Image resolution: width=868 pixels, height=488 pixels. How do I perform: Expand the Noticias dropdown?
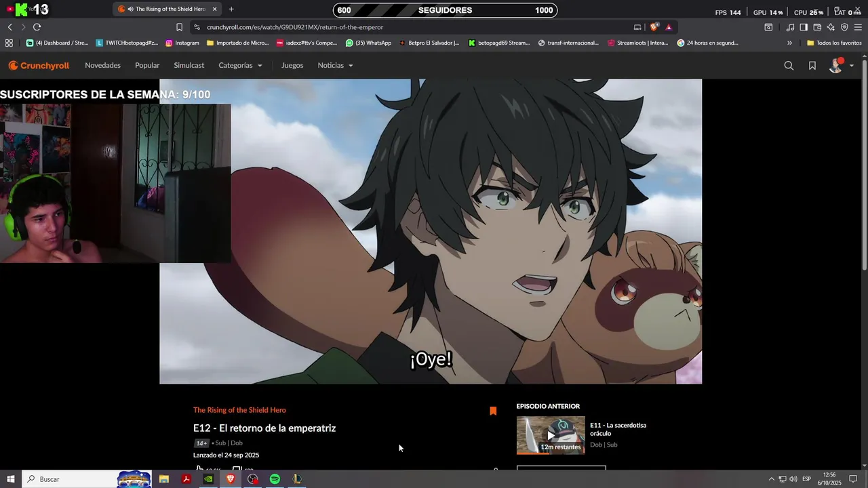point(335,66)
